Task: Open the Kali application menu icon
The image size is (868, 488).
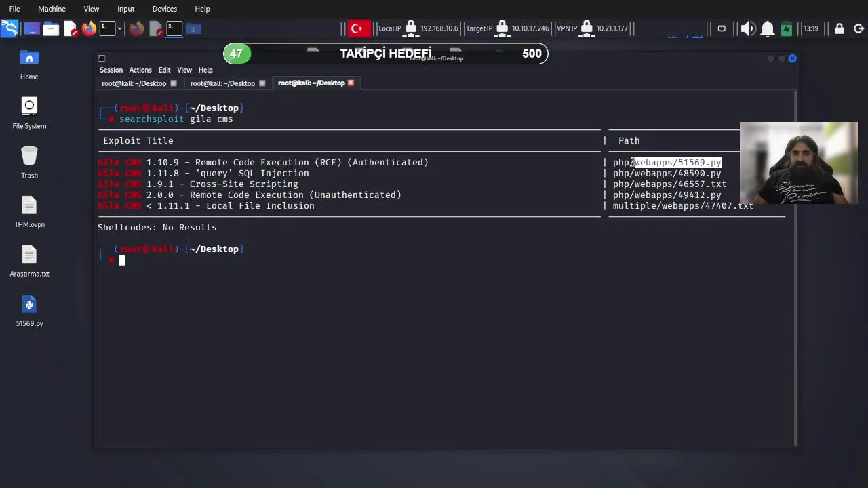Action: coord(9,28)
